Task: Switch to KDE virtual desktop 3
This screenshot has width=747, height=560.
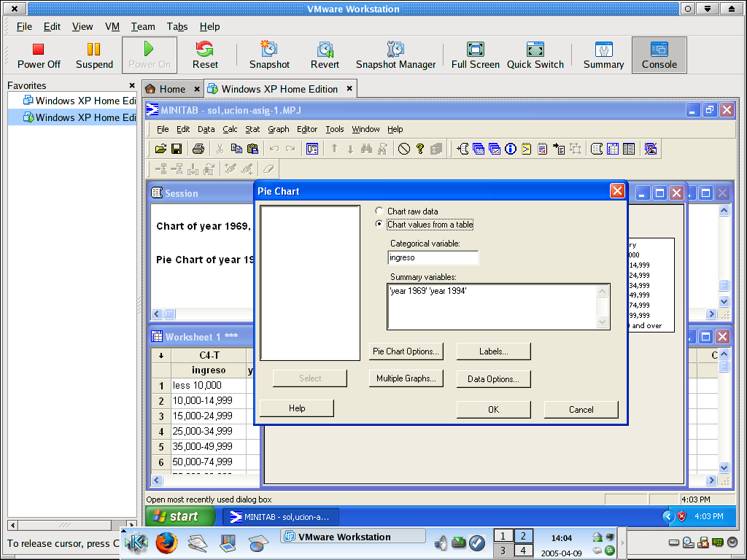Action: coord(503,551)
